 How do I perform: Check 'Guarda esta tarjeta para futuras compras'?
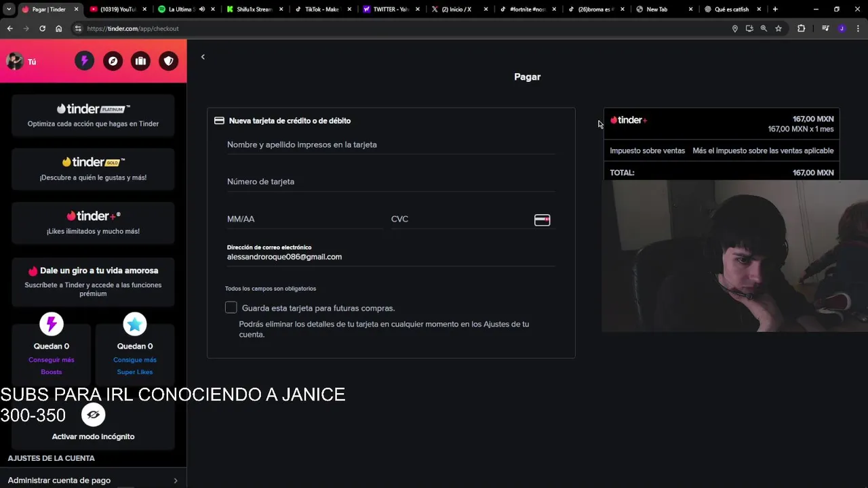tap(231, 308)
